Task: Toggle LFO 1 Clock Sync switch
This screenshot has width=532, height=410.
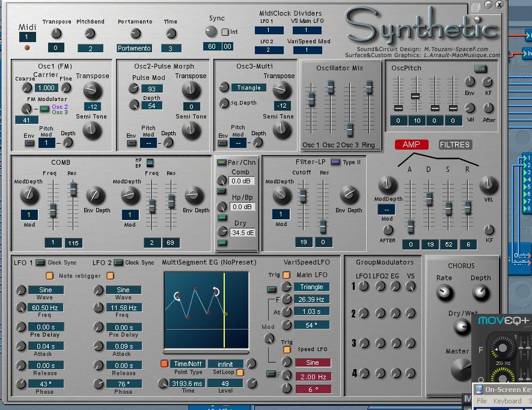Action: pyautogui.click(x=40, y=262)
